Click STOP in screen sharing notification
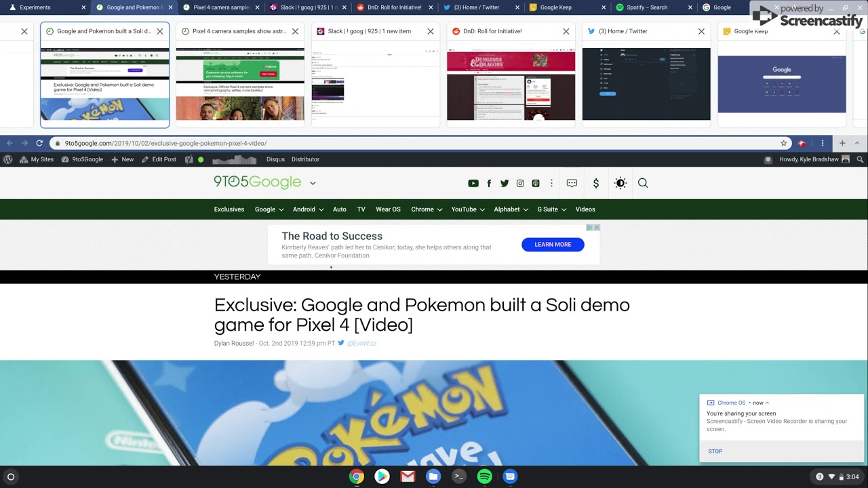Viewport: 868px width, 488px height. pyautogui.click(x=715, y=451)
